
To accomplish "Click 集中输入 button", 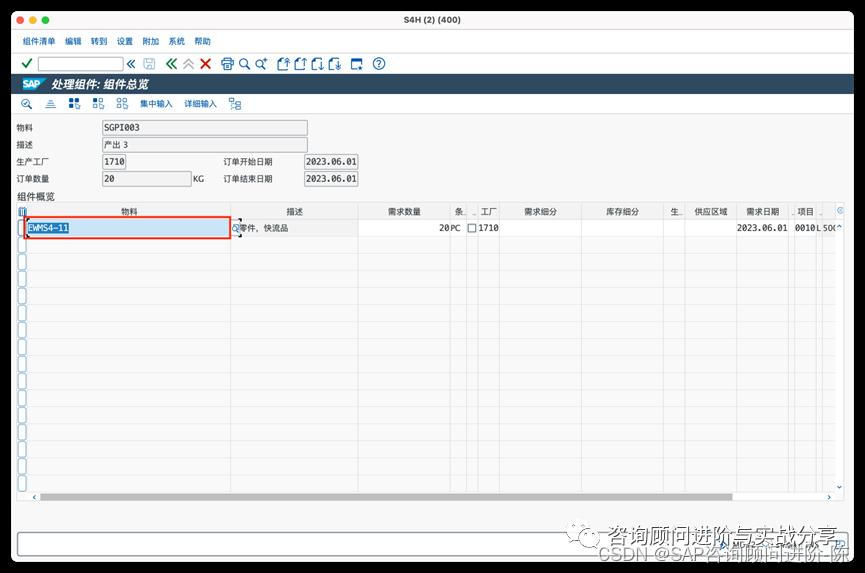I will pos(156,104).
